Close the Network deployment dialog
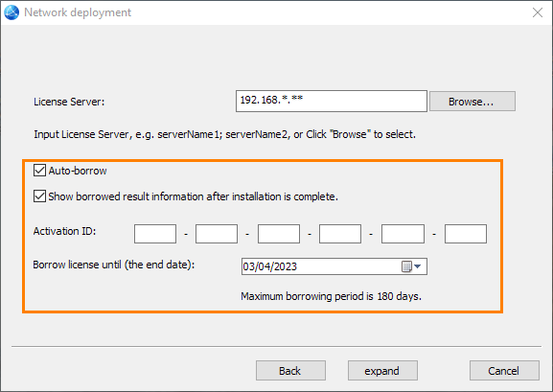 pos(538,12)
